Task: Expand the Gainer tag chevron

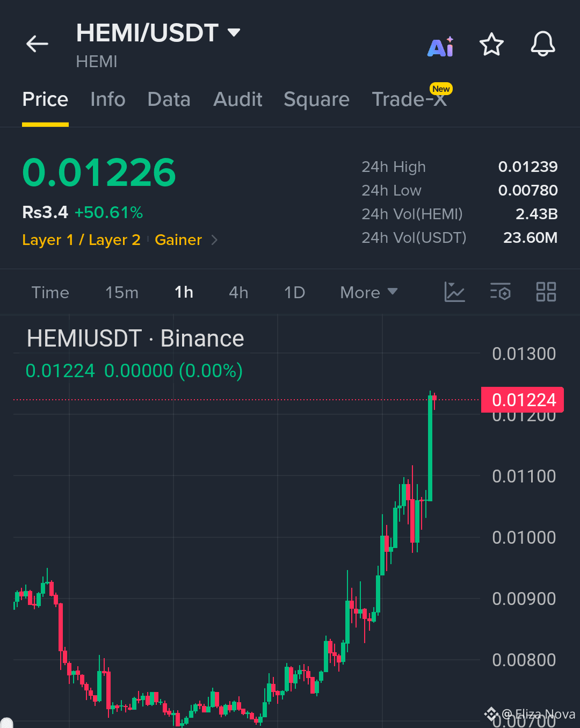Action: pos(214,240)
